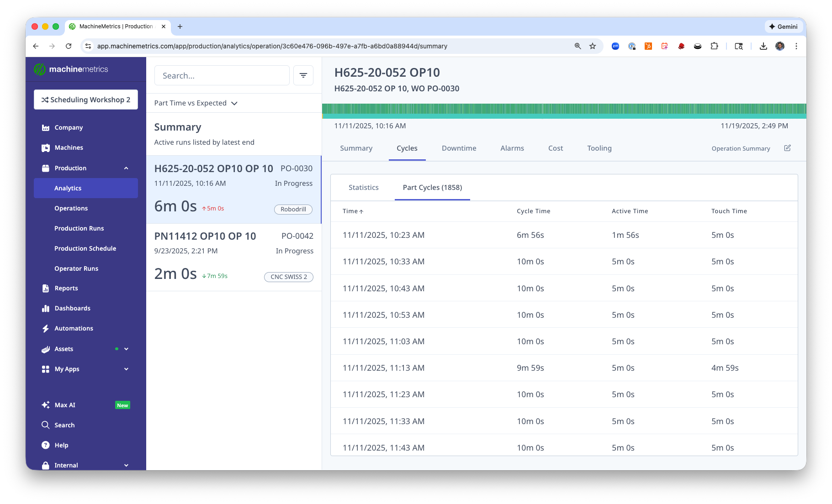Screen dimensions: 832x504
Task: Click into the Search input field
Action: (x=222, y=75)
